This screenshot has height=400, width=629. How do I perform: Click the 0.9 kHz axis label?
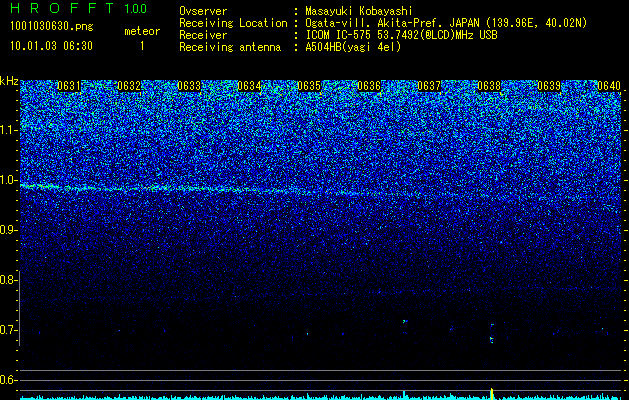9,230
